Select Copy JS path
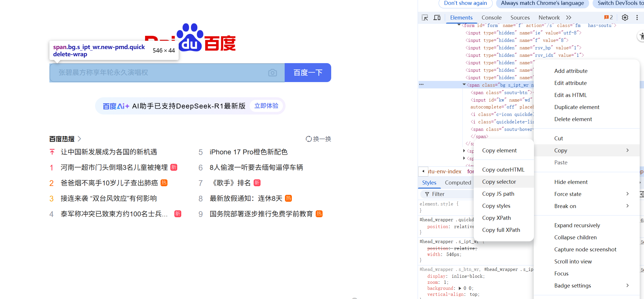The image size is (644, 299). pyautogui.click(x=504, y=194)
